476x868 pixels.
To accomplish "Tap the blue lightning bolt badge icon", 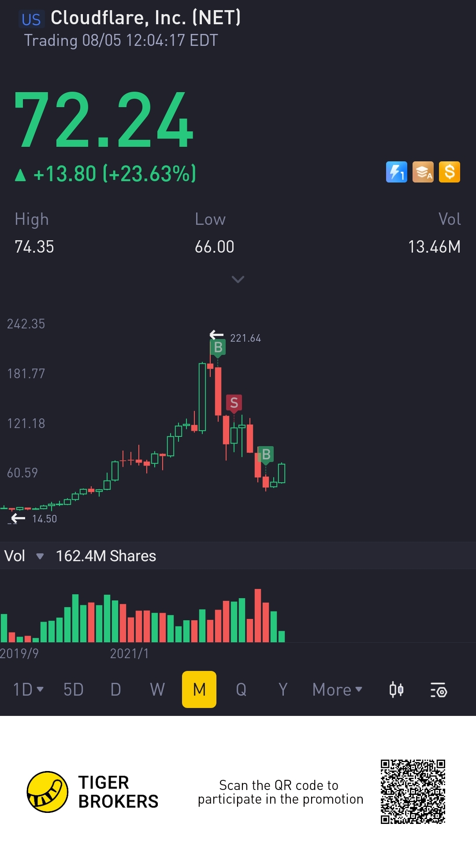I will tap(396, 172).
